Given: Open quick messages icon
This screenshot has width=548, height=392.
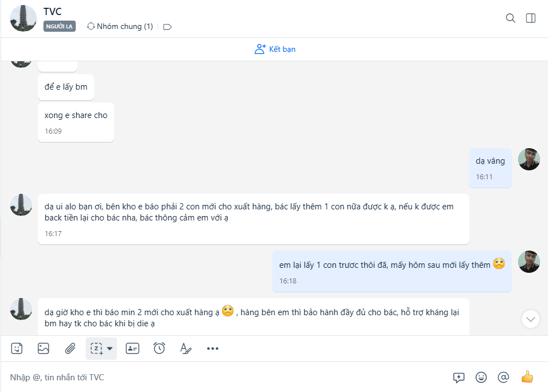Looking at the screenshot, I should [459, 378].
